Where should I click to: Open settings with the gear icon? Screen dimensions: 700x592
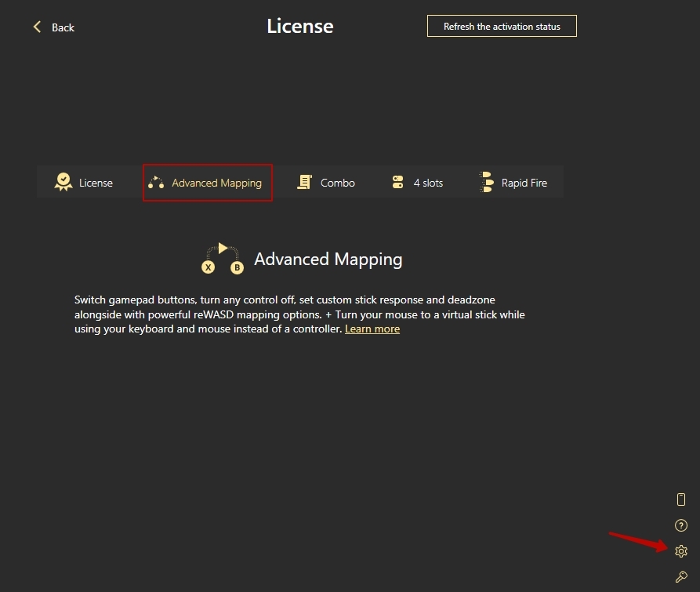point(681,551)
